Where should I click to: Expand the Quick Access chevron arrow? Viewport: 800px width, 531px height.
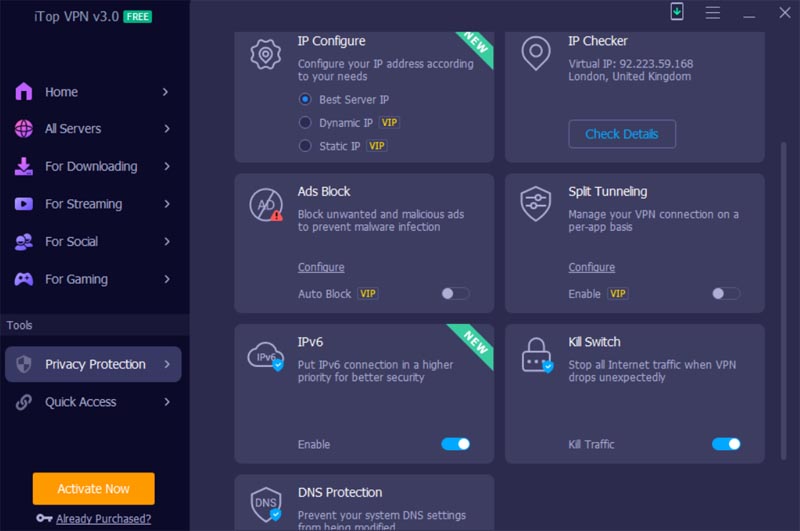click(x=166, y=402)
